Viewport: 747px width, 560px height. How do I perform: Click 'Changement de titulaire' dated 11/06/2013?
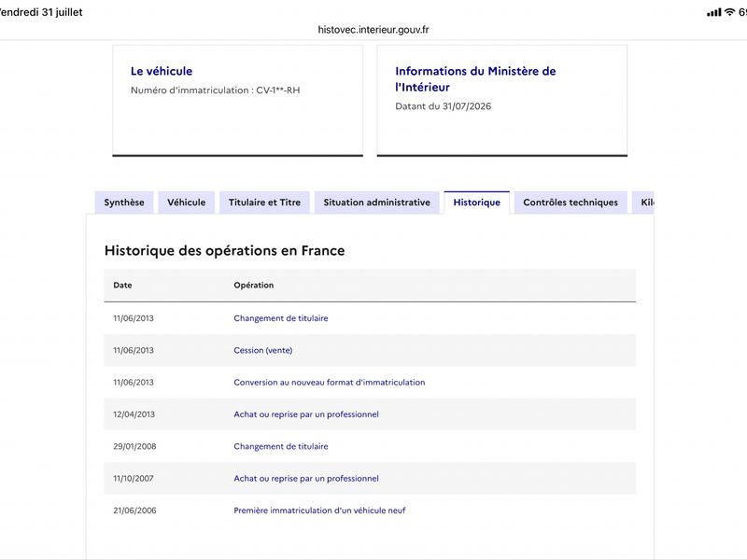pyautogui.click(x=281, y=318)
